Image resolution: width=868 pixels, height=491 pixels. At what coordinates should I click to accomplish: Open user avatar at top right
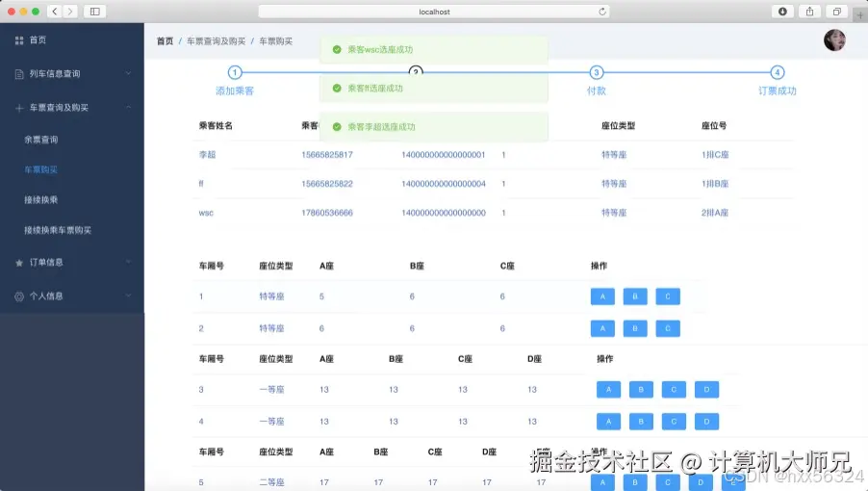coord(834,40)
